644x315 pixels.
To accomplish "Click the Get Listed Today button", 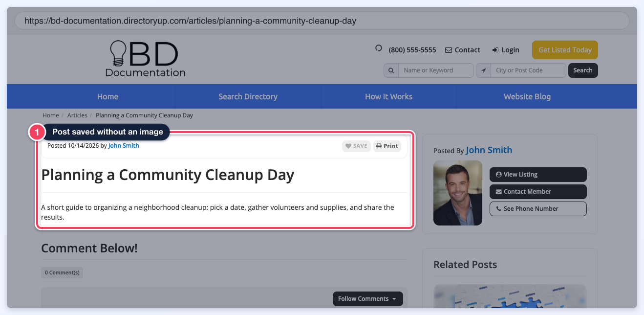I will 565,50.
